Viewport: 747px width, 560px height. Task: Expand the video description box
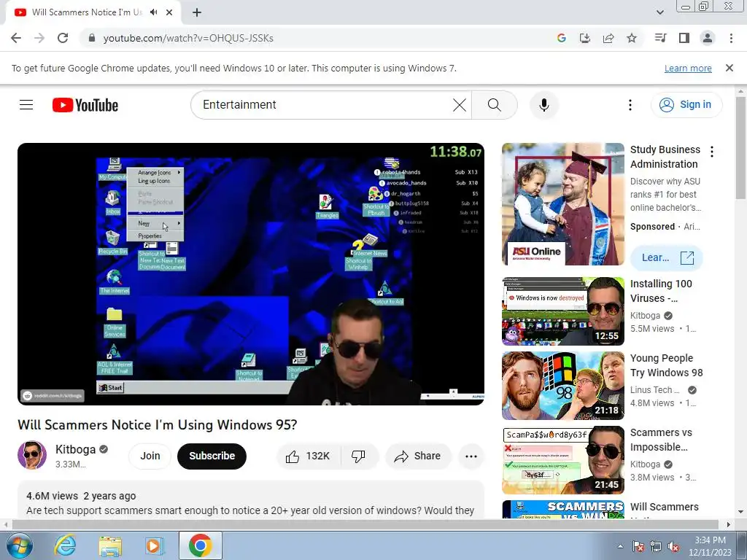coord(251,500)
